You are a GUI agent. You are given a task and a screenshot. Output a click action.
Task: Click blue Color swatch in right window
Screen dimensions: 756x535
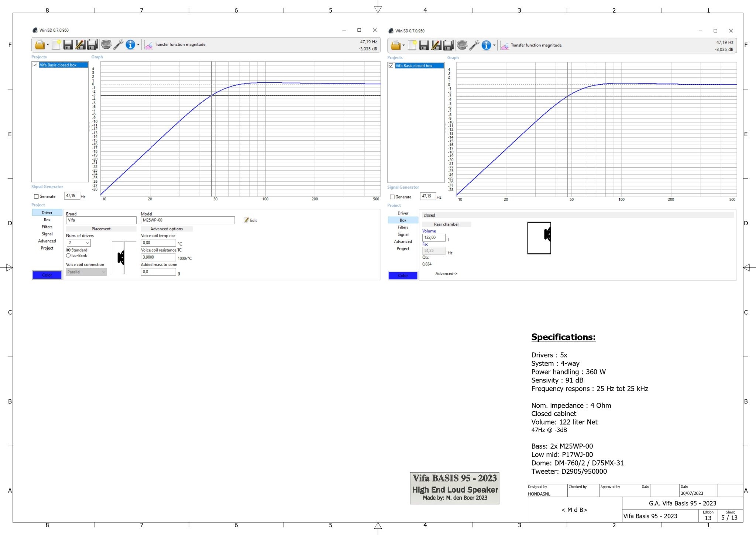pyautogui.click(x=403, y=276)
